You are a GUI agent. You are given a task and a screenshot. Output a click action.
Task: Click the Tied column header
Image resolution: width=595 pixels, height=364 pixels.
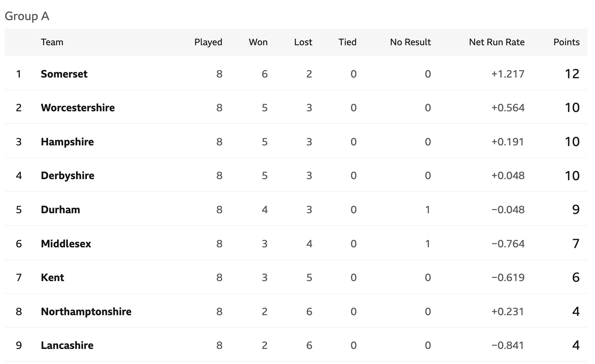(347, 42)
